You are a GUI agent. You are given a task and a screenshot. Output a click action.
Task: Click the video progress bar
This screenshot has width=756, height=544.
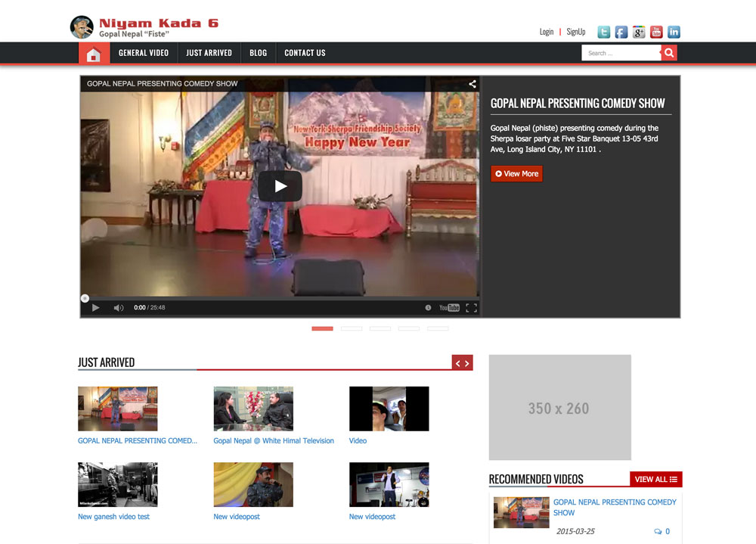pyautogui.click(x=280, y=298)
